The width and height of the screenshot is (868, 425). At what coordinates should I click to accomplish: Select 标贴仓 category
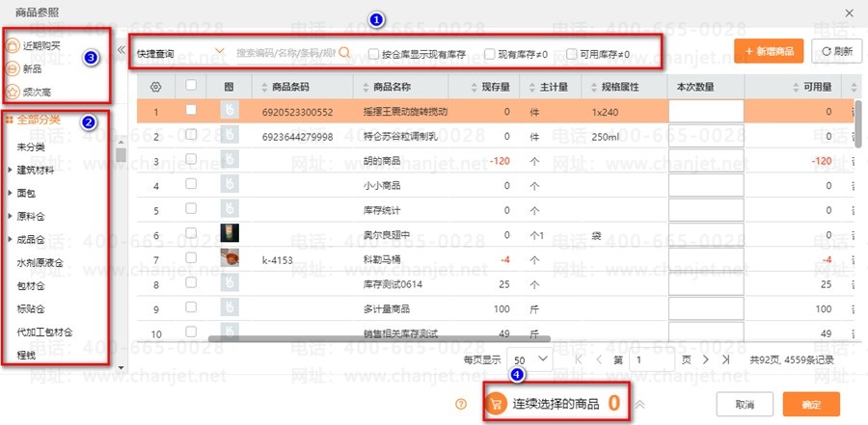pos(31,308)
